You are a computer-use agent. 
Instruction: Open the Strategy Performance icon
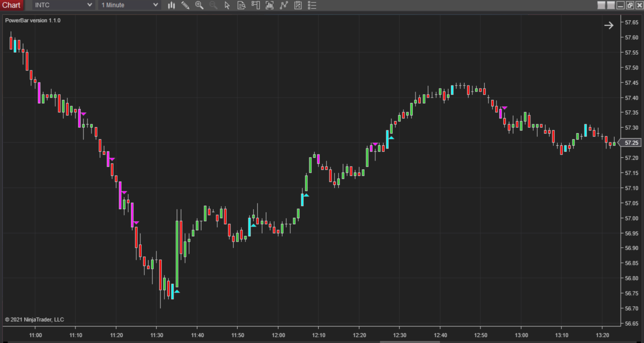click(298, 5)
